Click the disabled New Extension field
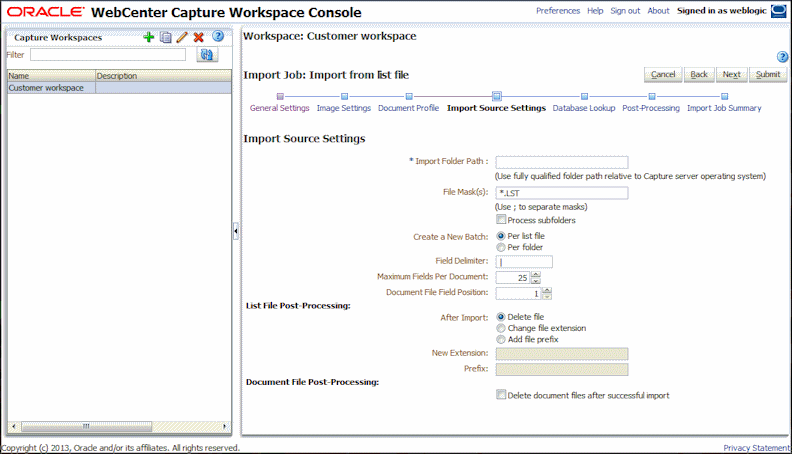792x454 pixels. [x=562, y=354]
